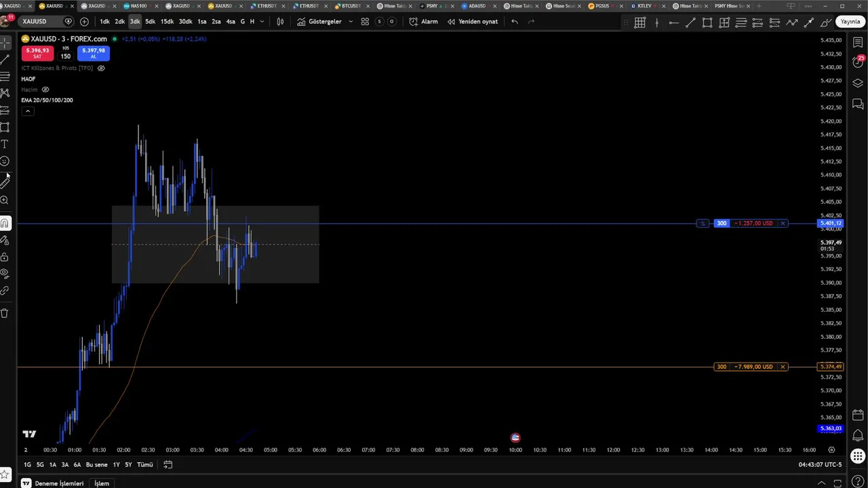Select the vertical line tool in favorites bar
Viewport: 868px width, 488px height.
656,22
